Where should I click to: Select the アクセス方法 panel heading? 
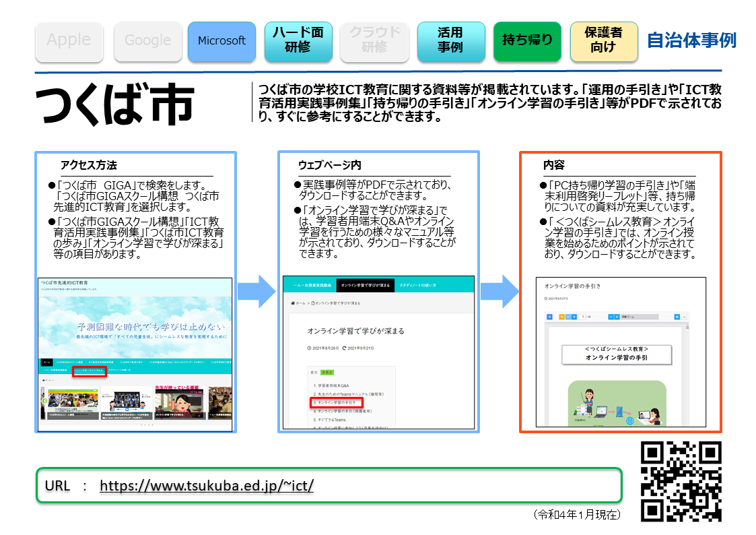click(89, 165)
